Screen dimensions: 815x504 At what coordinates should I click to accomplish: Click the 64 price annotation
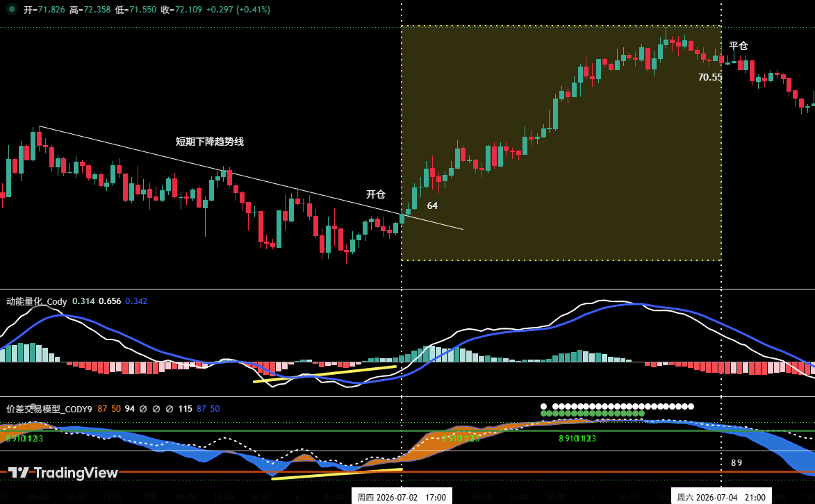click(432, 205)
